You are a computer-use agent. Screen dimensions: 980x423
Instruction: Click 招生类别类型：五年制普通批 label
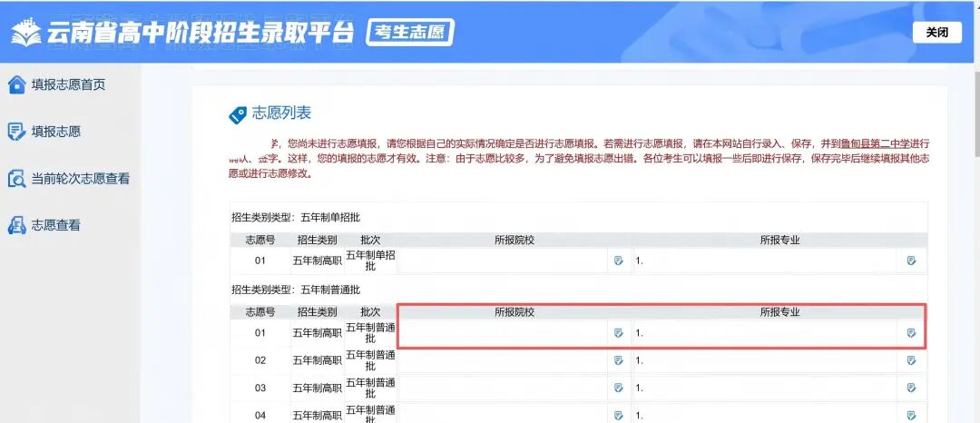[296, 290]
